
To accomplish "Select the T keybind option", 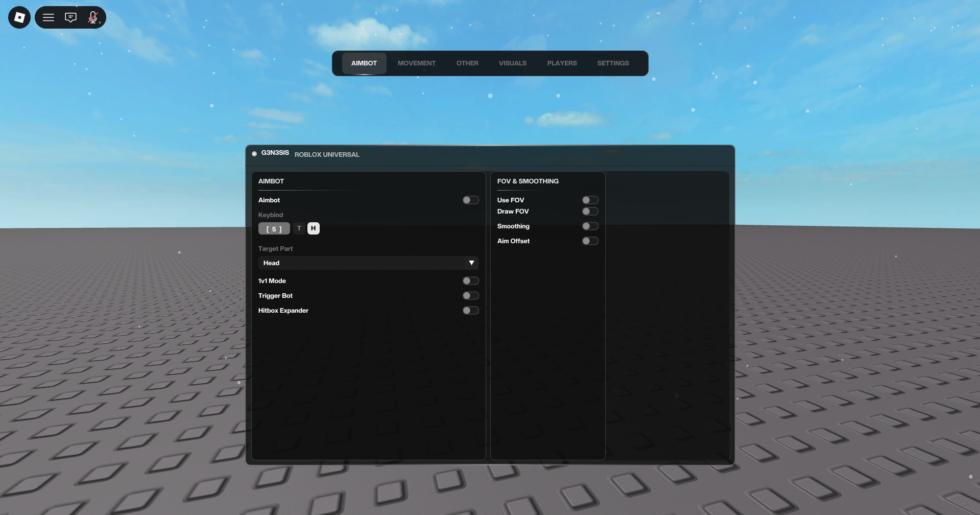I will coord(299,228).
